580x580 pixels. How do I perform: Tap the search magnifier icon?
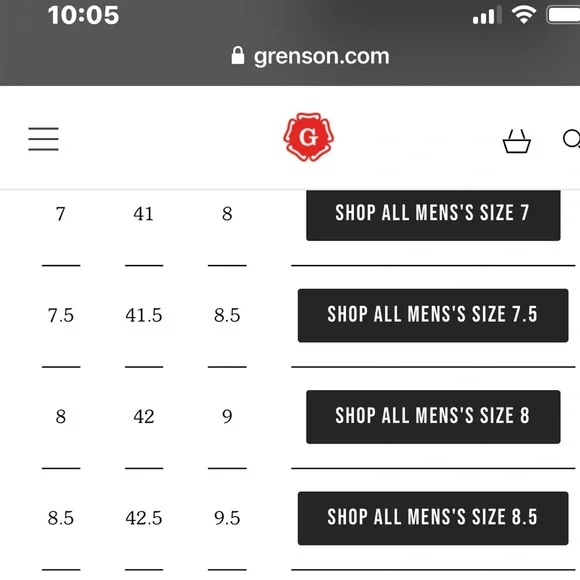point(571,139)
